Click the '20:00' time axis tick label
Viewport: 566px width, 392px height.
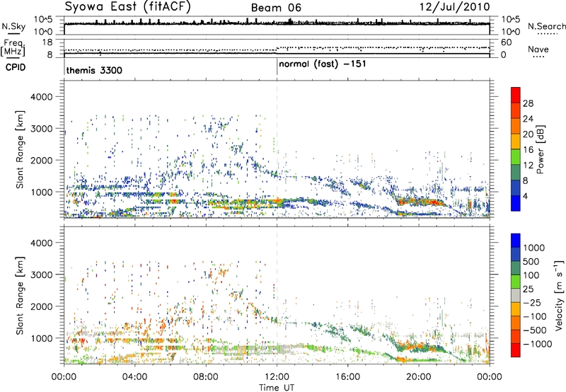point(419,377)
